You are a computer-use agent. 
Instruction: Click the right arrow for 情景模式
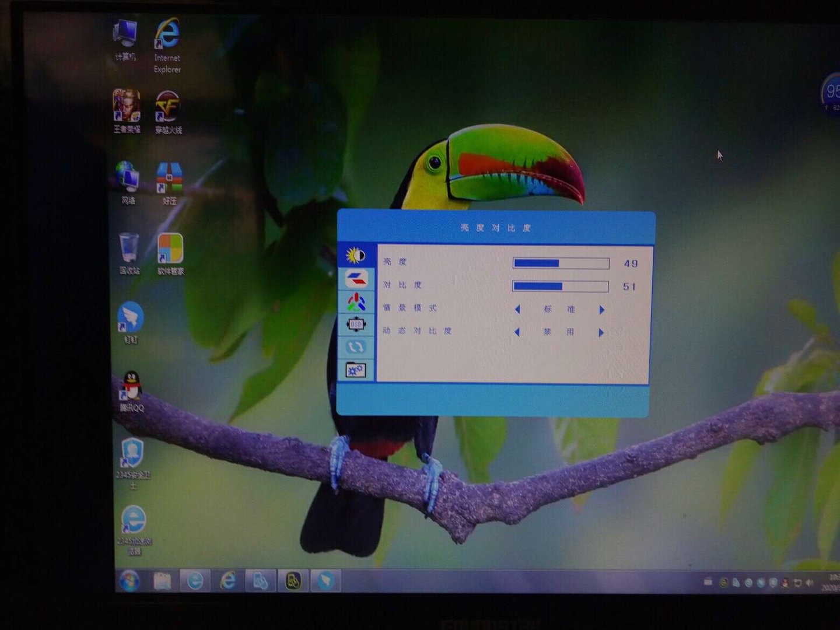coord(601,309)
